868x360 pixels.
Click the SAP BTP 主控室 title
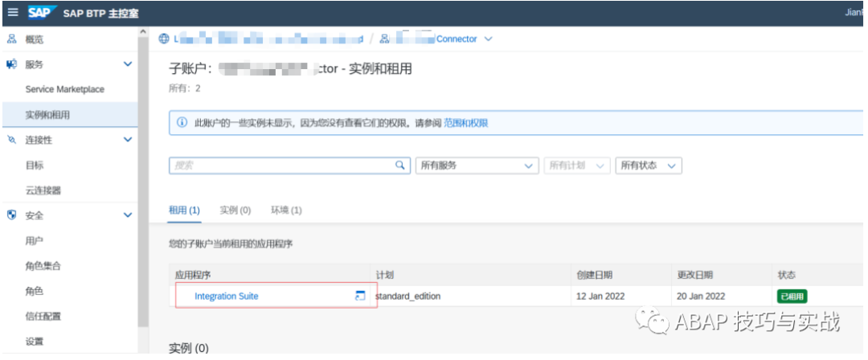(x=100, y=13)
